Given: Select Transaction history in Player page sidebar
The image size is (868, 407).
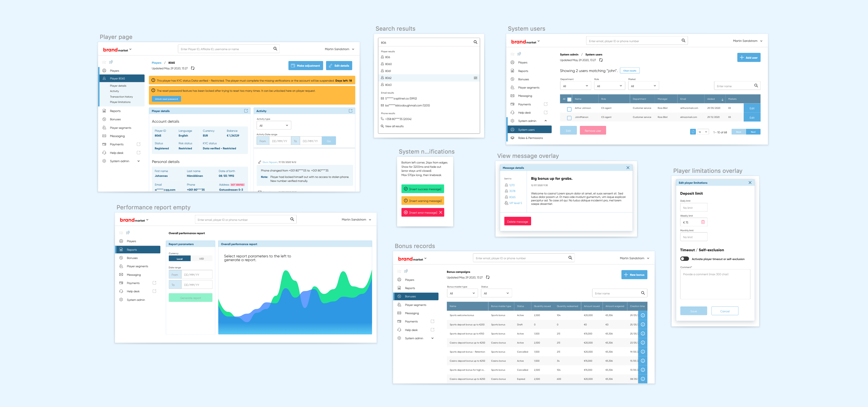Looking at the screenshot, I should (x=121, y=97).
